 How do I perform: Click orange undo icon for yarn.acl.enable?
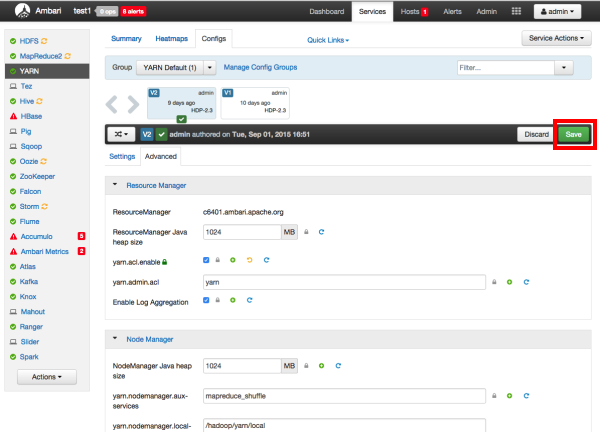click(x=249, y=260)
